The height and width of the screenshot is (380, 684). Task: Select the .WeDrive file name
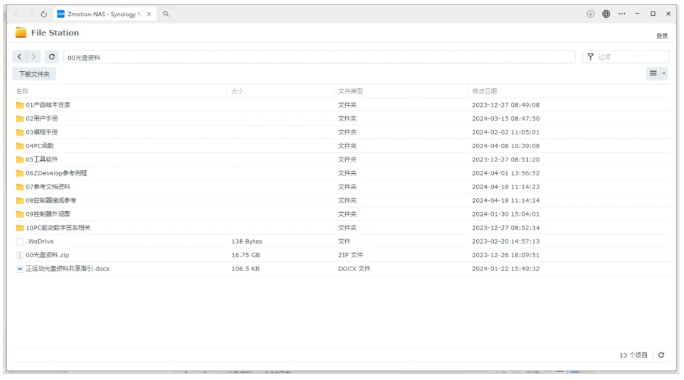39,241
